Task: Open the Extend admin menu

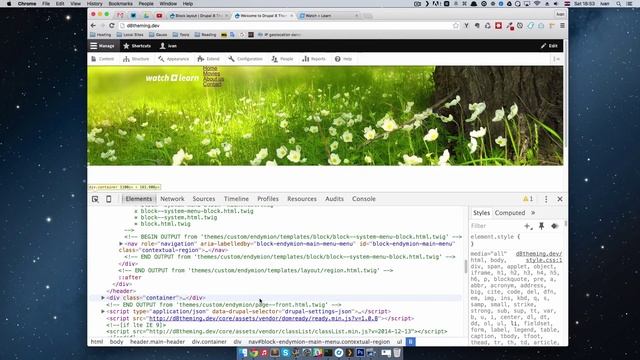Action: pos(209,59)
